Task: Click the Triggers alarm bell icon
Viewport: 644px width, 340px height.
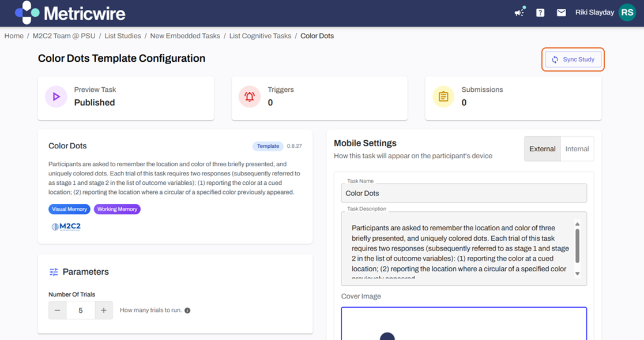Action: click(250, 97)
